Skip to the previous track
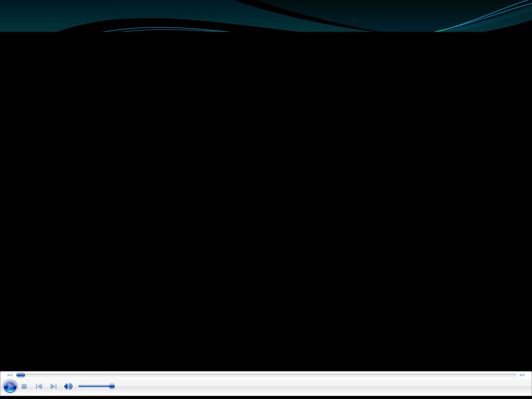532x399 pixels. pos(39,386)
